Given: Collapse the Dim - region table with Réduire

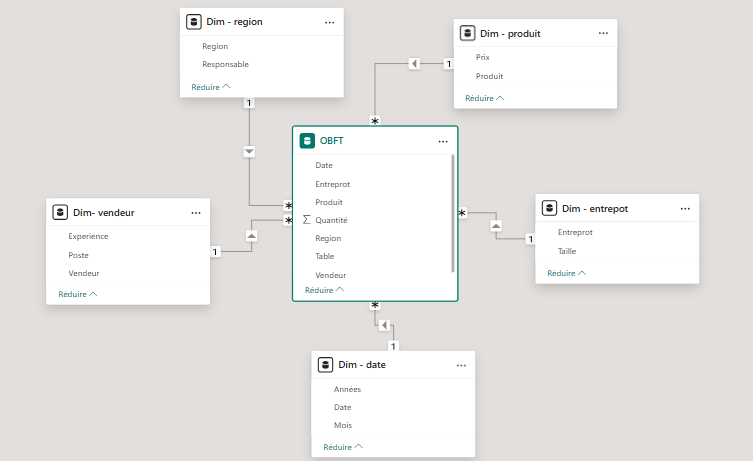Looking at the screenshot, I should click(x=211, y=87).
